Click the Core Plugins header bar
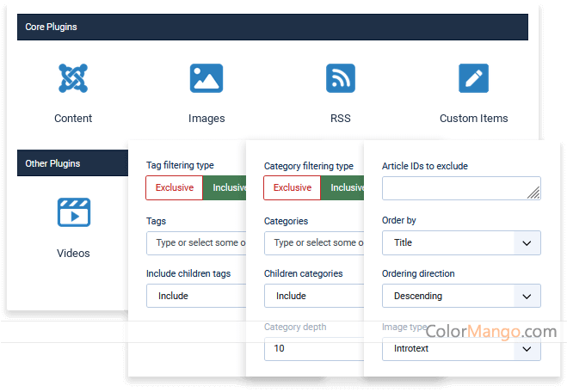The width and height of the screenshot is (567, 392). pyautogui.click(x=273, y=28)
